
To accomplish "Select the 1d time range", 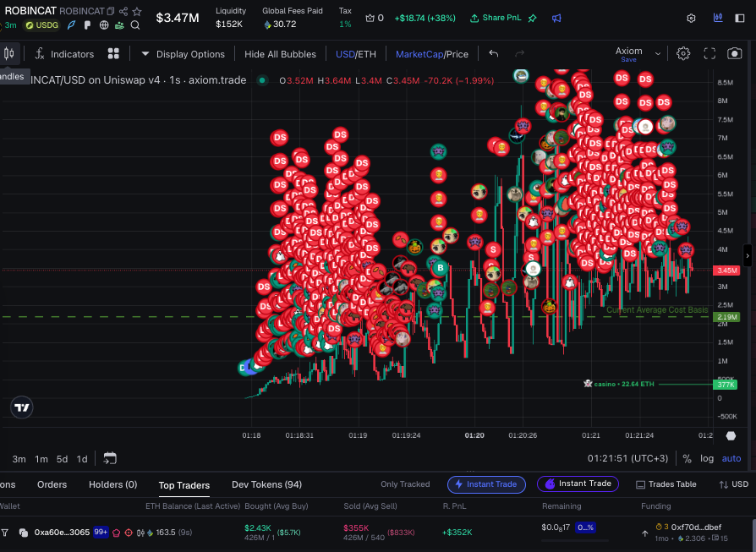I will pos(82,459).
